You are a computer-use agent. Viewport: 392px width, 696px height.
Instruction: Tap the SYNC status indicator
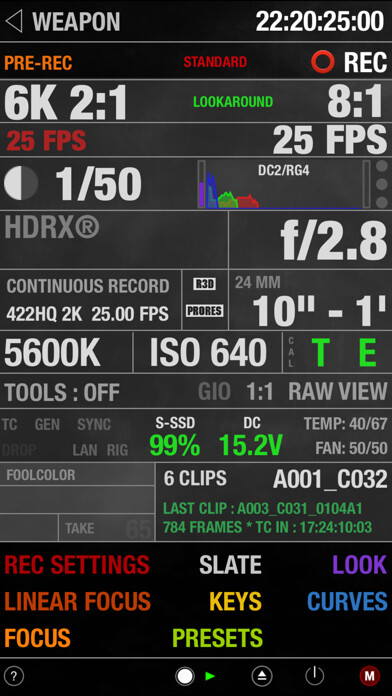click(94, 425)
